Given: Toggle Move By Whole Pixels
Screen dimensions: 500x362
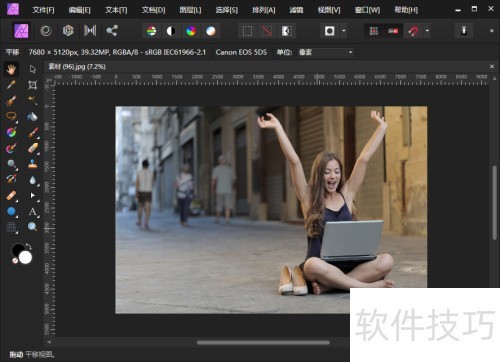Looking at the screenshot, I should point(393,31).
